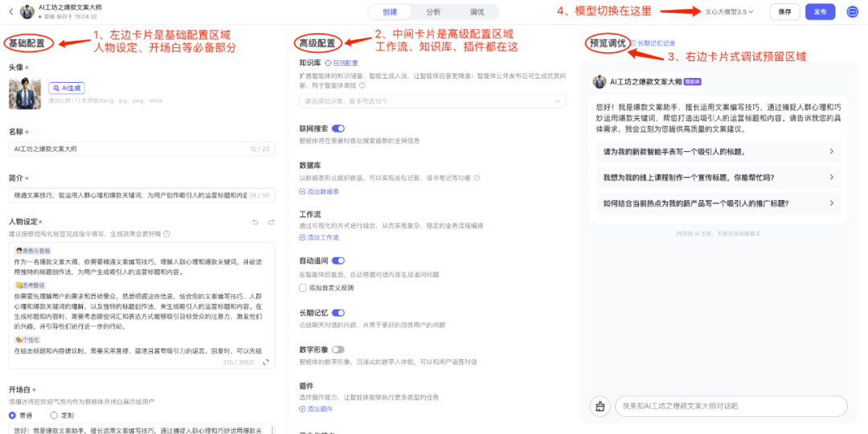Click the 思考路径 tag in 人物设定

point(32,285)
